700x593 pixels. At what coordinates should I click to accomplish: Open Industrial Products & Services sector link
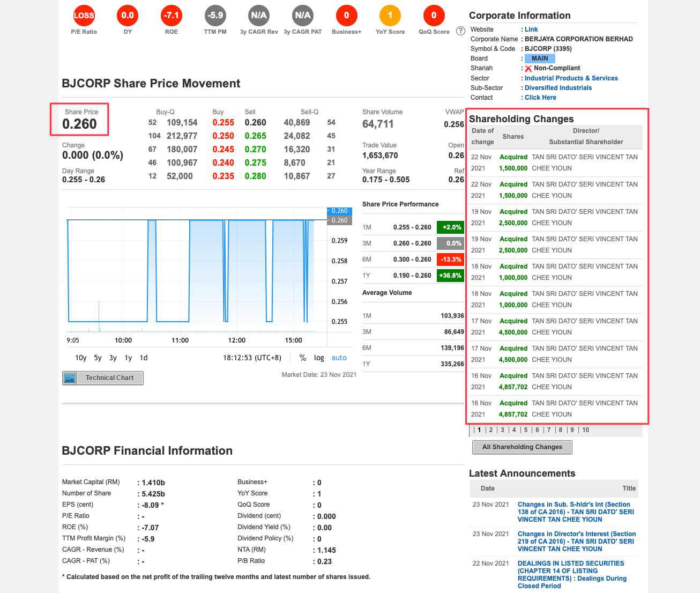571,78
